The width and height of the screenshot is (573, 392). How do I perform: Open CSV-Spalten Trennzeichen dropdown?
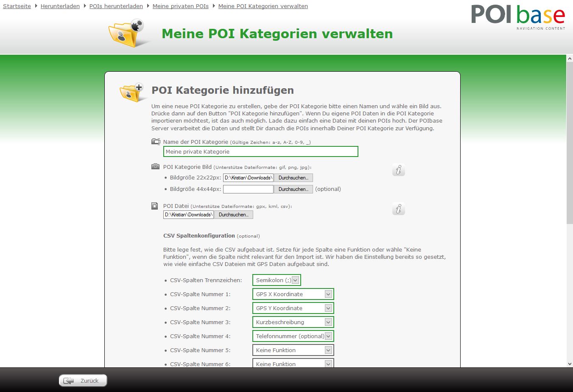click(x=277, y=280)
